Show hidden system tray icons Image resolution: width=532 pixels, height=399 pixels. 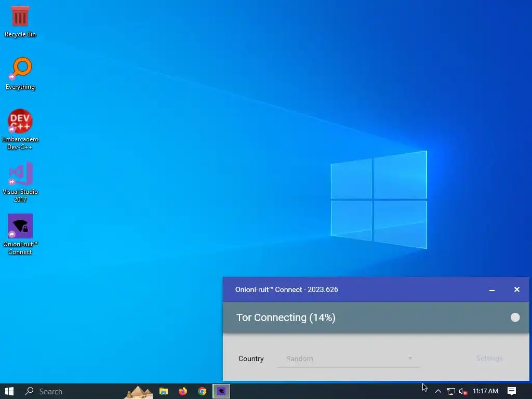tap(438, 391)
